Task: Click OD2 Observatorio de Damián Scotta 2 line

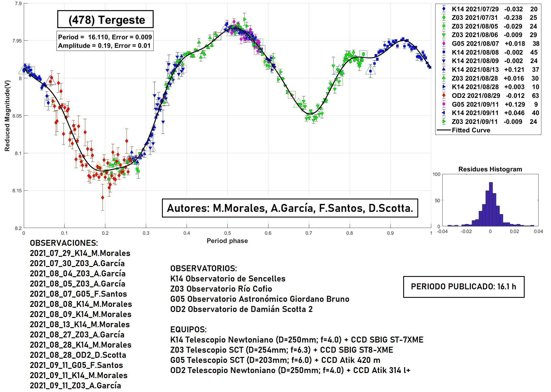Action: 241,309
